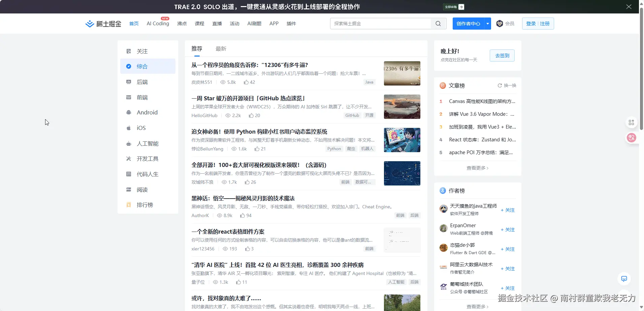Viewport: 644px width, 311px height.
Task: Click the QR code grid floating icon
Action: tap(632, 123)
